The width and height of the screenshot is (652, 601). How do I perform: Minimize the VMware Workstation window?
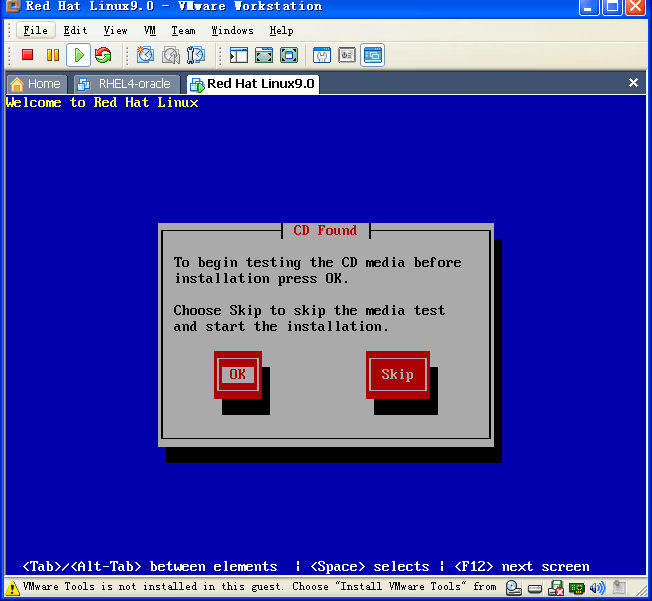click(588, 7)
